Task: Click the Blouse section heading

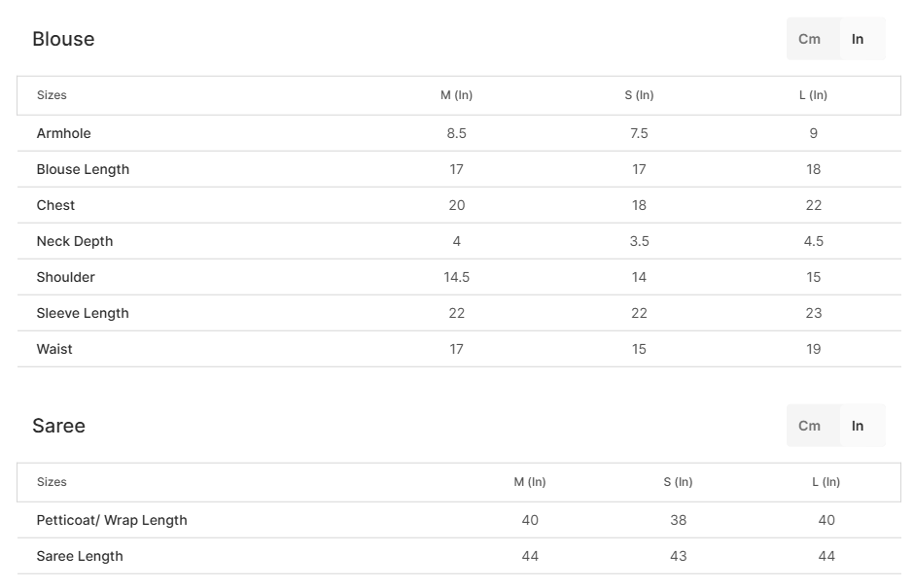Action: click(x=63, y=39)
